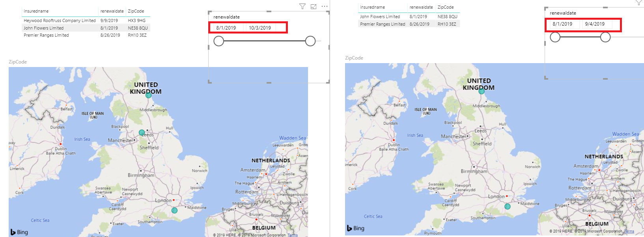The height and width of the screenshot is (237, 644).
Task: Click ZipCode title above right map
Action: click(x=354, y=58)
